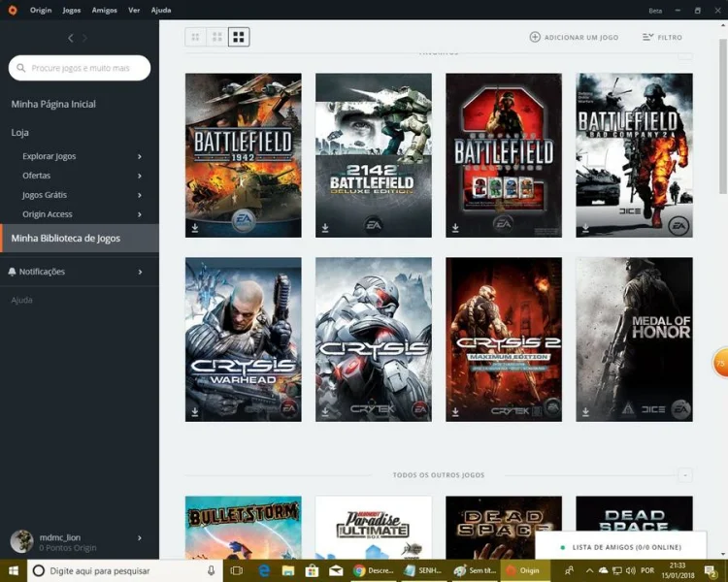Viewport: 728px width, 582px height.
Task: Download Crysis 2 Maximum Edition via arrow icon
Action: (x=455, y=411)
